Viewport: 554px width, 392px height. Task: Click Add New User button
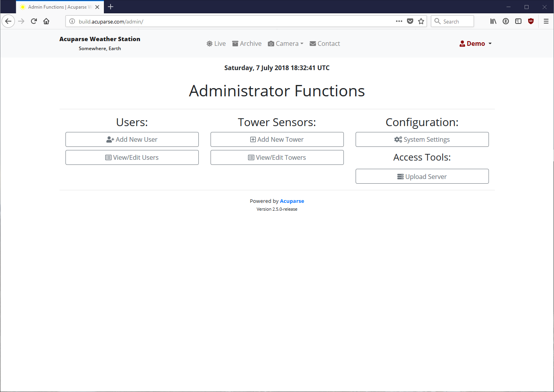[x=132, y=139]
